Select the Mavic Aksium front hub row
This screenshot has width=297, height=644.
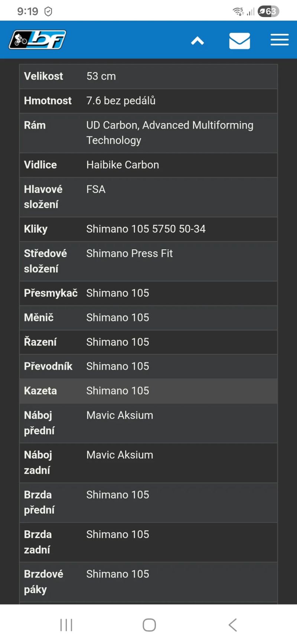point(148,423)
